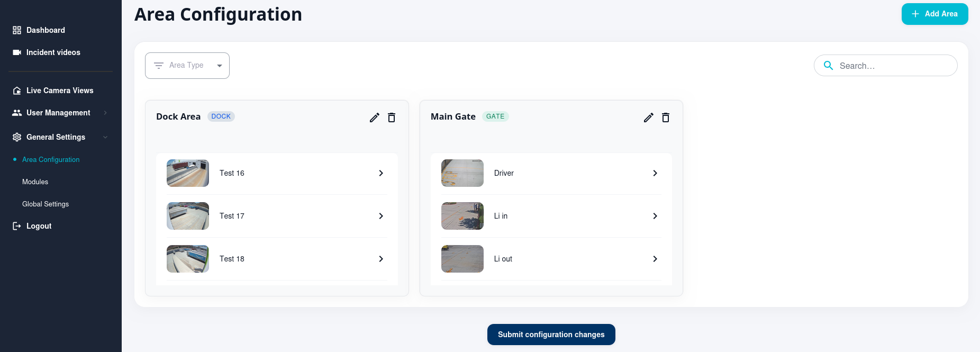Click the search magnifier icon
This screenshot has width=980, height=352.
tap(829, 66)
